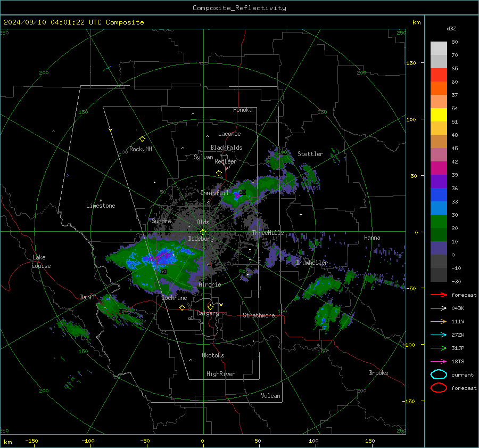
Task: Click the light gray swatch between 80 and 70 dBZ
Action: point(439,48)
